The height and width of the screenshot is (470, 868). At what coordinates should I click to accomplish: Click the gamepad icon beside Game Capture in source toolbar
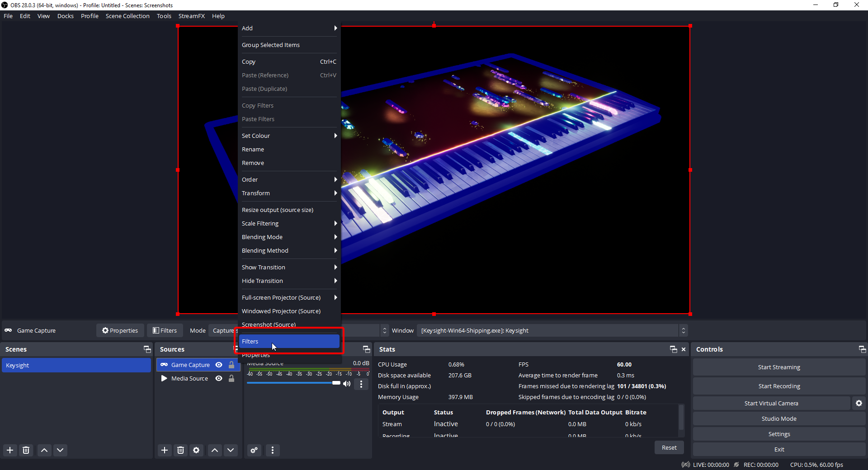coord(8,330)
